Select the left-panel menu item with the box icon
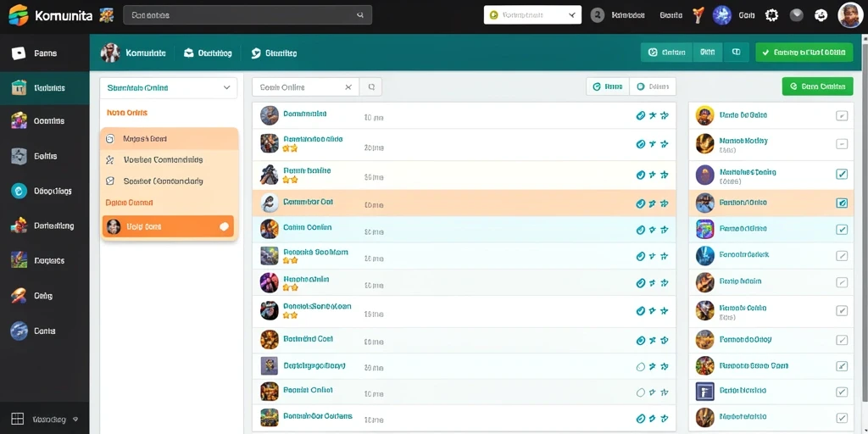Image resolution: width=868 pixels, height=434 pixels. tap(170, 181)
